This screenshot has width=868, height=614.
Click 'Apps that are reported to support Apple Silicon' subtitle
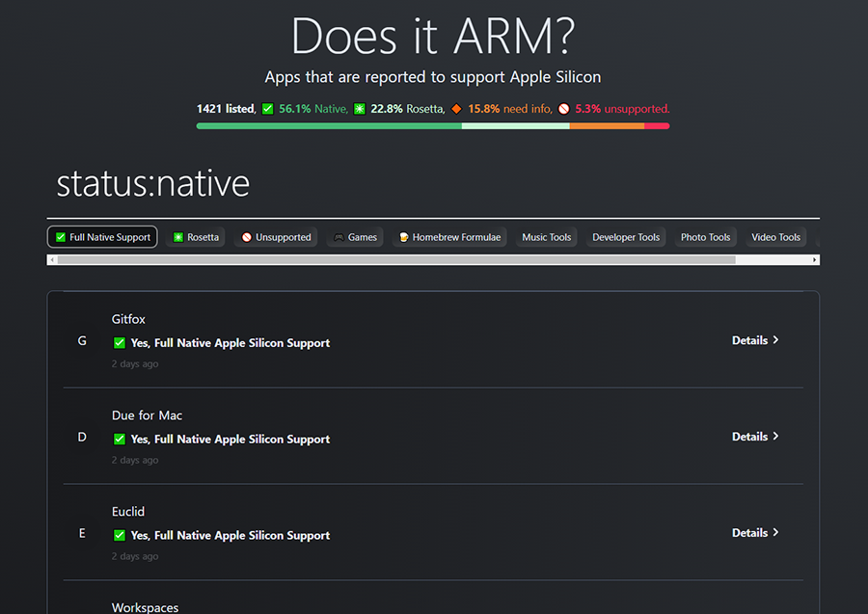tap(433, 77)
